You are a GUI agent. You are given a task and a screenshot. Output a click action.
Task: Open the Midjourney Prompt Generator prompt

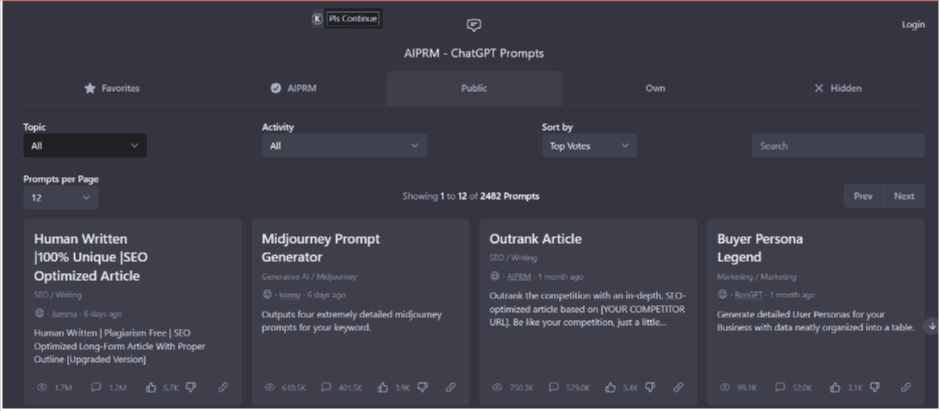pos(320,248)
